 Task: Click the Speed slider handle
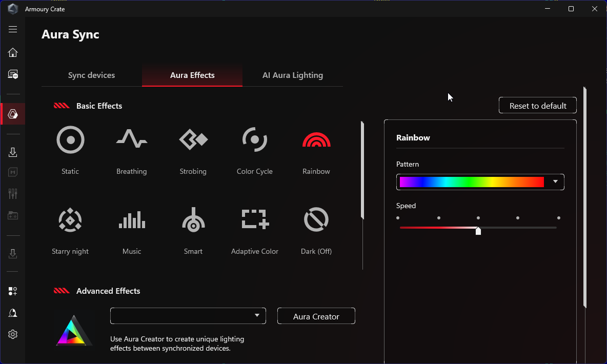[478, 231]
